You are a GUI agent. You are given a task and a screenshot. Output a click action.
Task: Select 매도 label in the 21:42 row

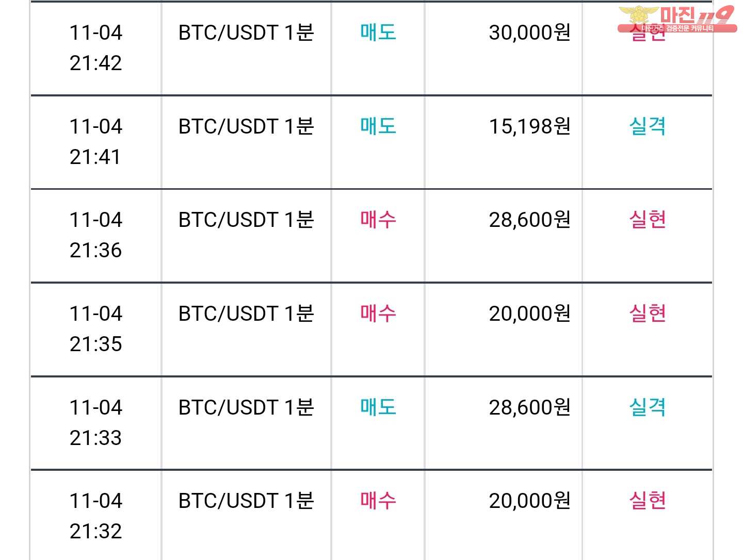click(378, 32)
